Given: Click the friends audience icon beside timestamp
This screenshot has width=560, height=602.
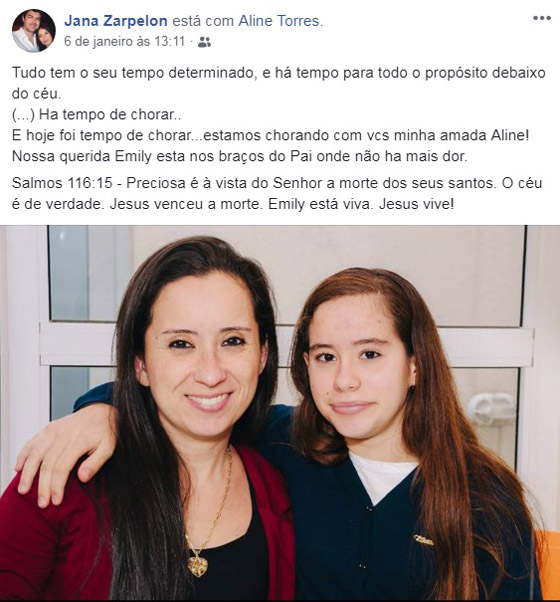Looking at the screenshot, I should click(204, 42).
